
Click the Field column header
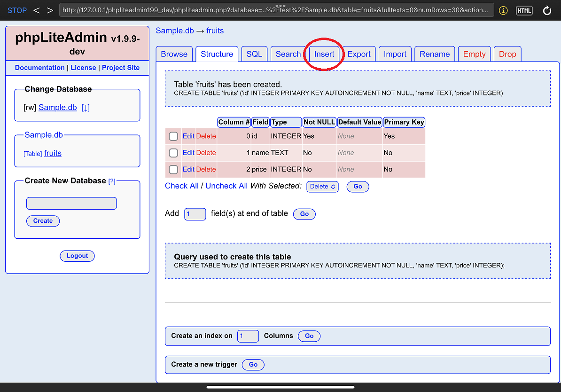[x=260, y=122]
